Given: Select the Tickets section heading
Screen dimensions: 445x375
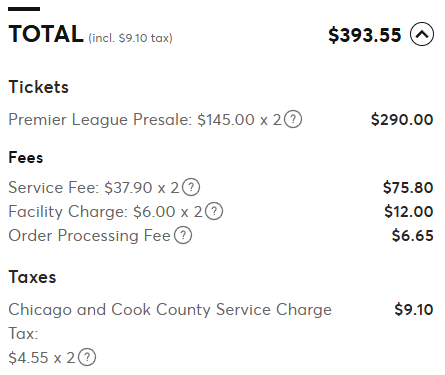Looking at the screenshot, I should pyautogui.click(x=39, y=87).
